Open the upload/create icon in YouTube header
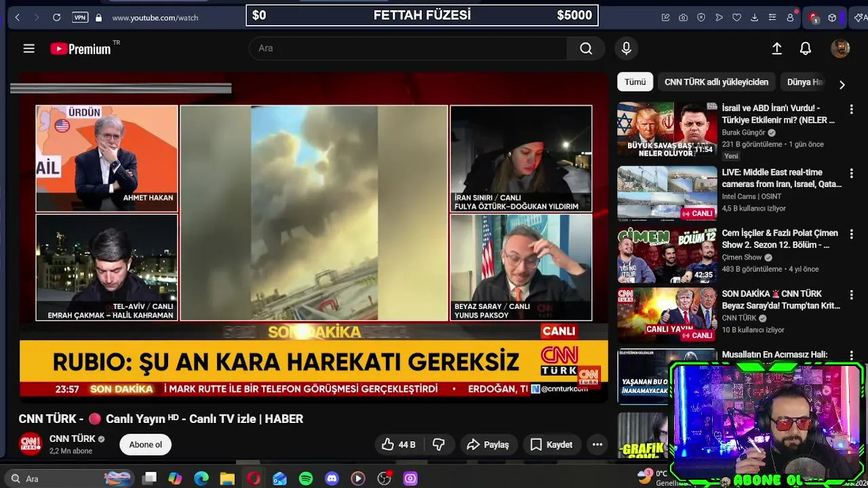 (x=777, y=49)
